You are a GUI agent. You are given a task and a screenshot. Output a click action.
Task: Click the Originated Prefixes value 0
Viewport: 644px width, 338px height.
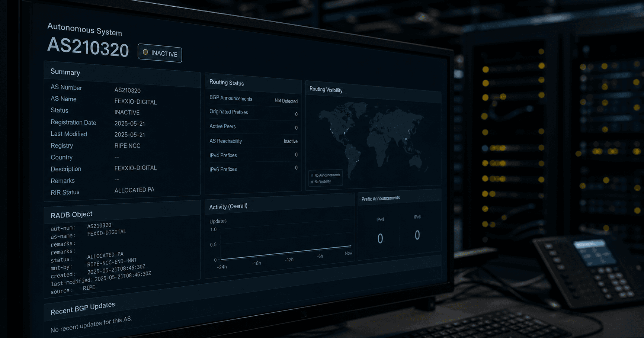(296, 114)
